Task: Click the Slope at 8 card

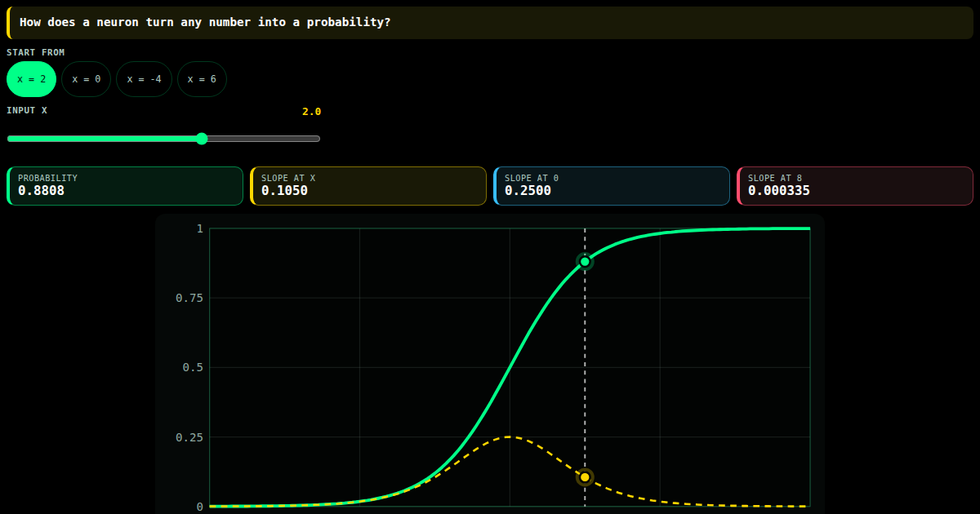Action: tap(855, 186)
